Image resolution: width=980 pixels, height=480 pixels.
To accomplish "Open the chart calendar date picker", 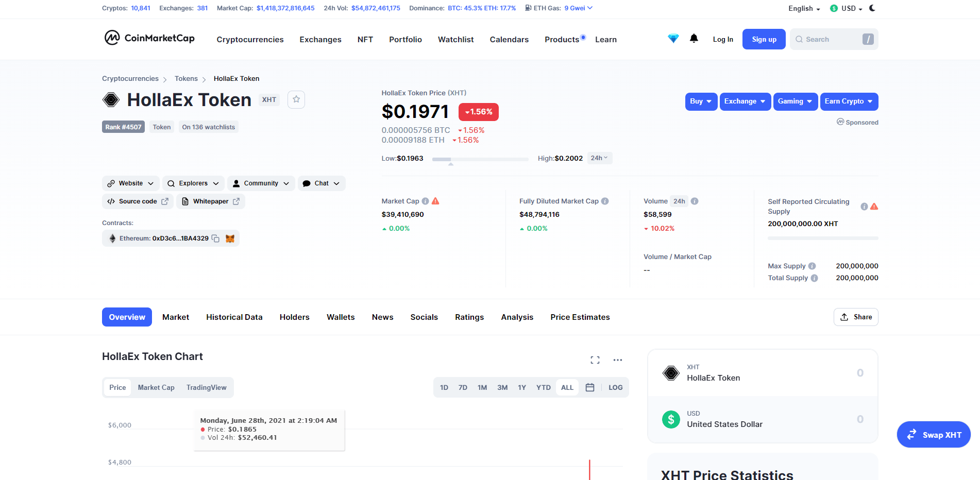I will pos(590,387).
